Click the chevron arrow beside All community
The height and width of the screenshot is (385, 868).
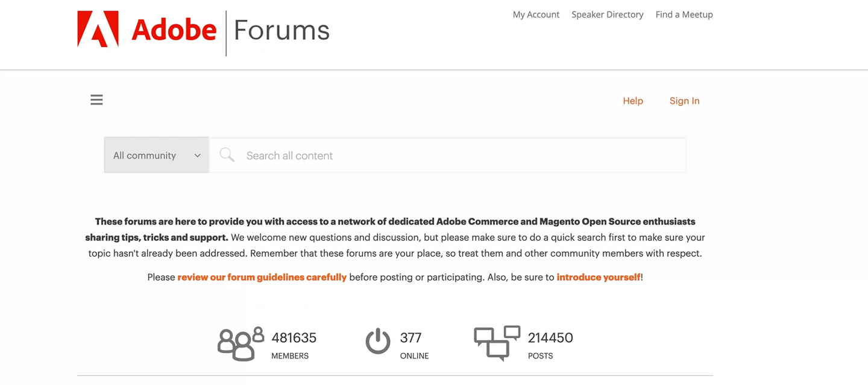tap(197, 156)
